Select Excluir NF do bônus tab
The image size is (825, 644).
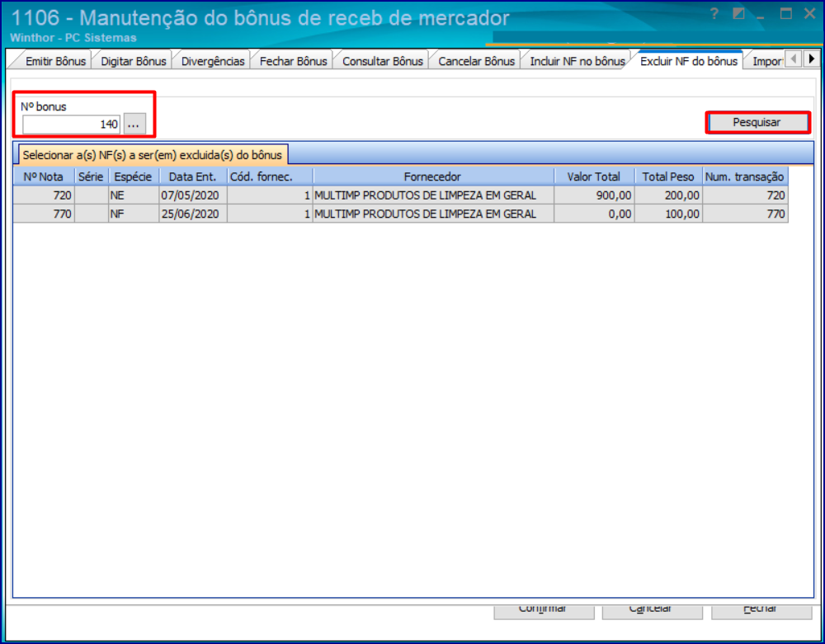coord(689,61)
